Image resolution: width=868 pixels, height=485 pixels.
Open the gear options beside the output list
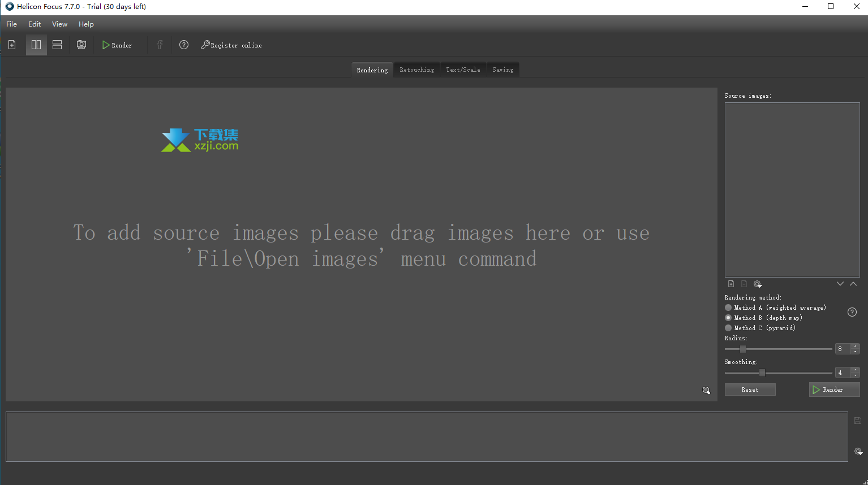coord(858,452)
